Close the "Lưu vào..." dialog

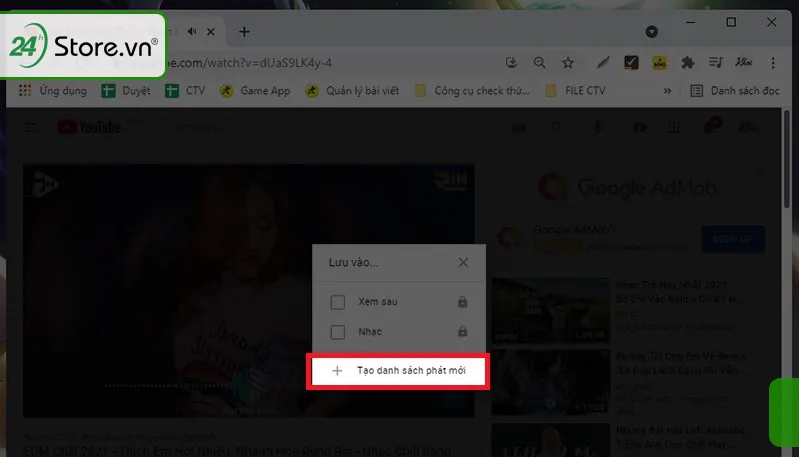coord(463,263)
